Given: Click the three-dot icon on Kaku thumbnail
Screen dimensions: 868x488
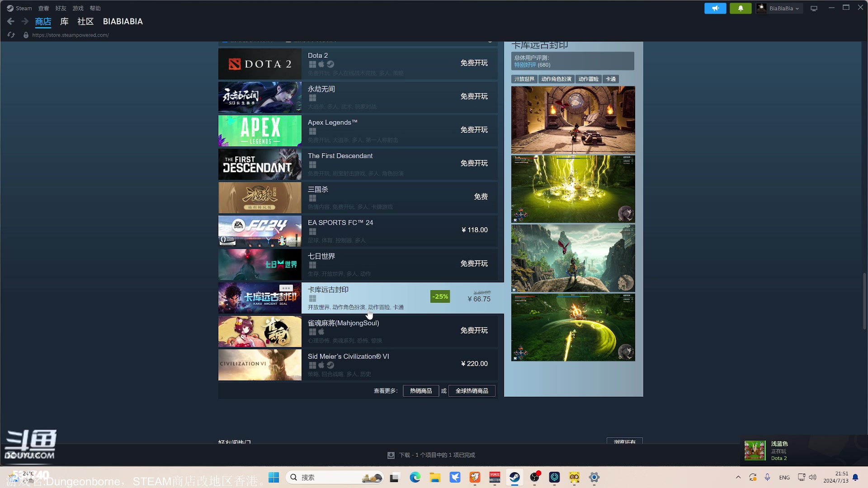Looking at the screenshot, I should (286, 288).
